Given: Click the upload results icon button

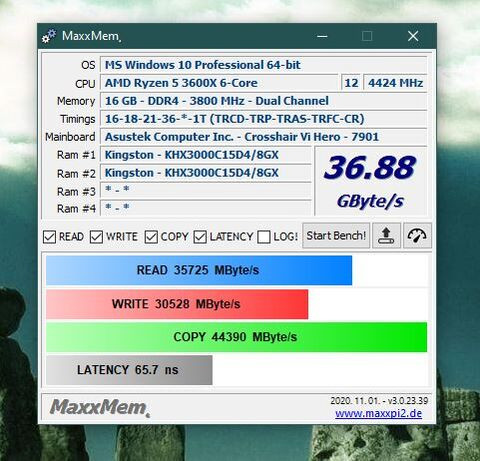Looking at the screenshot, I should pos(386,236).
